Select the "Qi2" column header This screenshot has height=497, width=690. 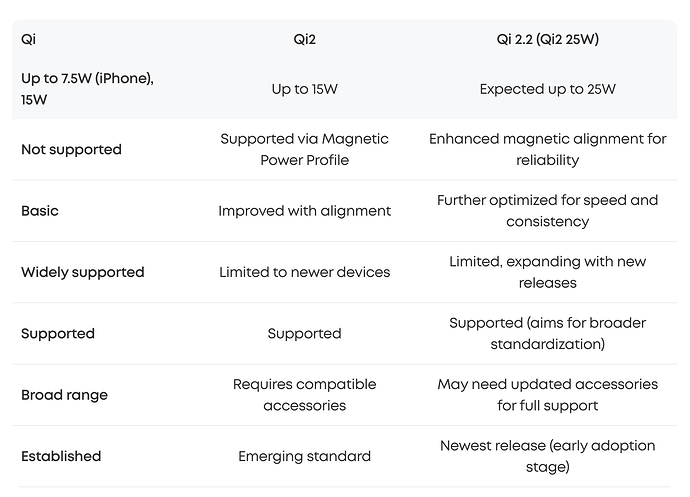(304, 40)
